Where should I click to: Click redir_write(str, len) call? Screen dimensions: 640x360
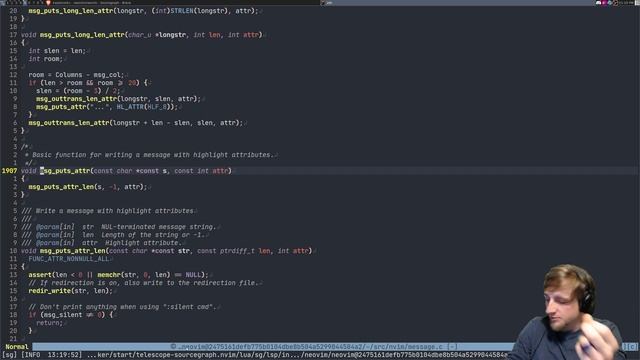coord(71,291)
